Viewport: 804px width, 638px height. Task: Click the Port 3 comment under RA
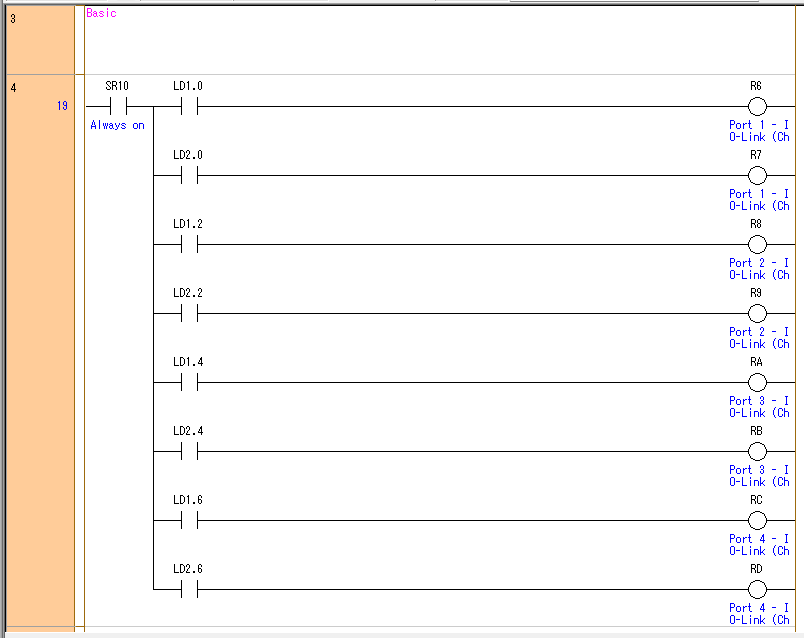pos(759,407)
